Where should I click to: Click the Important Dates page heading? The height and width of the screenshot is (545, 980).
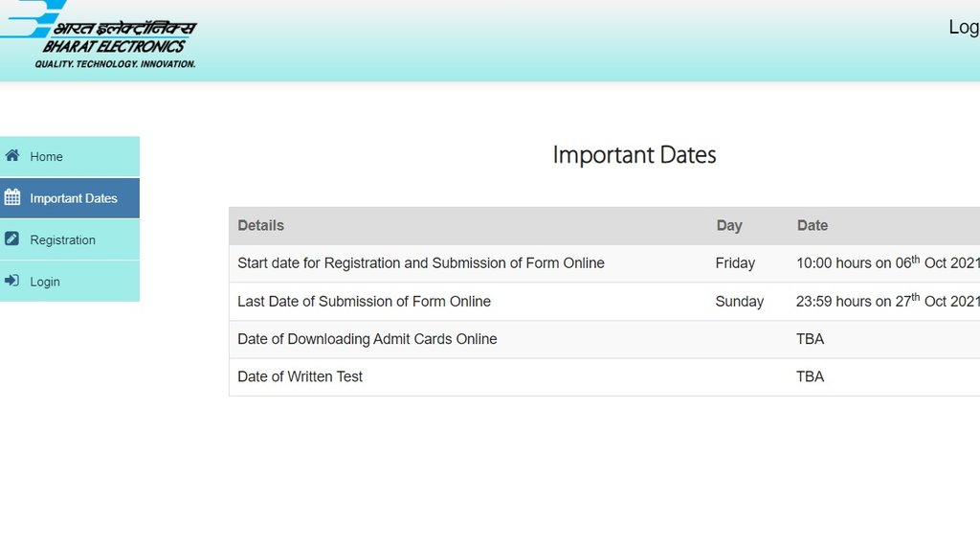(x=635, y=155)
